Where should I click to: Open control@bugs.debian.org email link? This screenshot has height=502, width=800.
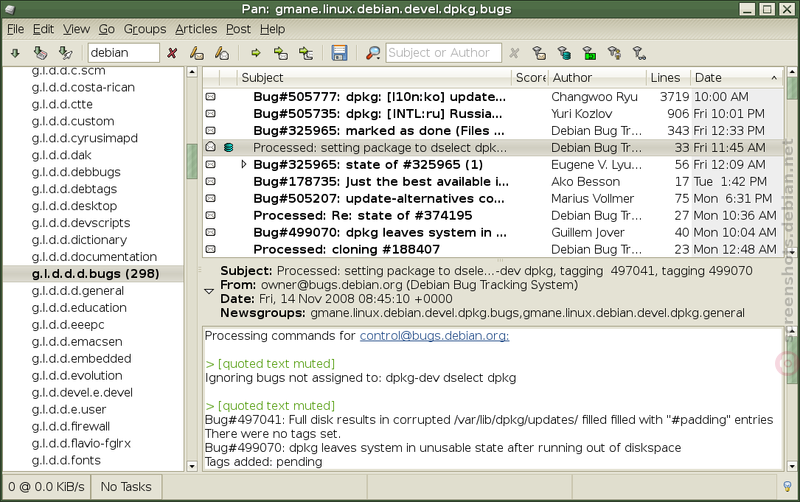click(x=434, y=336)
